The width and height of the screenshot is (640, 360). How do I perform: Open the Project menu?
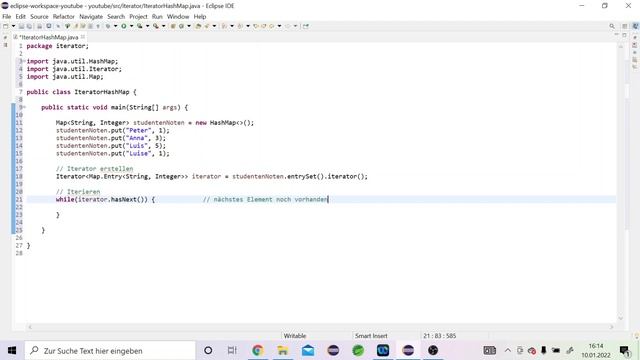[138, 17]
